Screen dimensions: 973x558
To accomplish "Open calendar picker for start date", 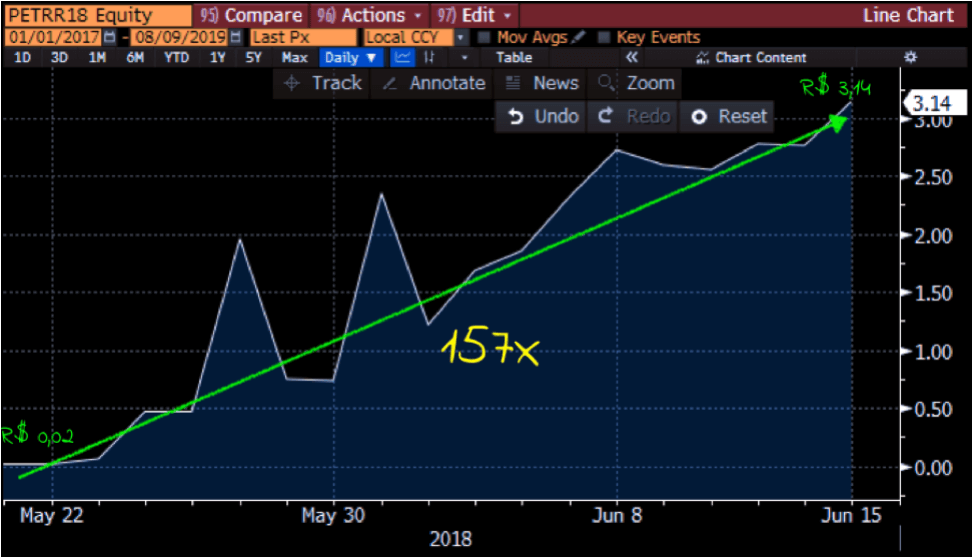I will (x=110, y=37).
